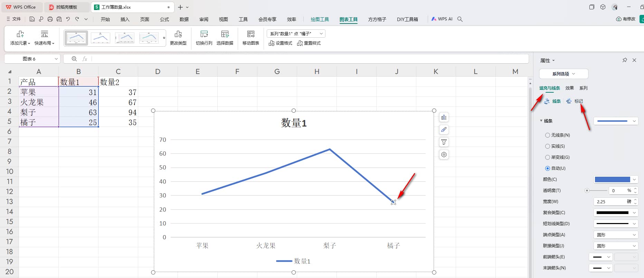Add a new document tab with plus

(x=180, y=7)
